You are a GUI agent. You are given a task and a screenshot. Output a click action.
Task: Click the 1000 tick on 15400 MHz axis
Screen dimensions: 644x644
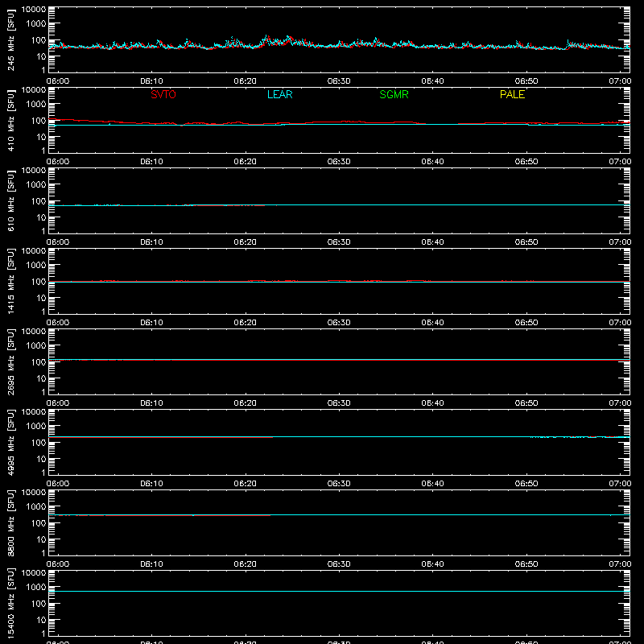tap(36, 588)
